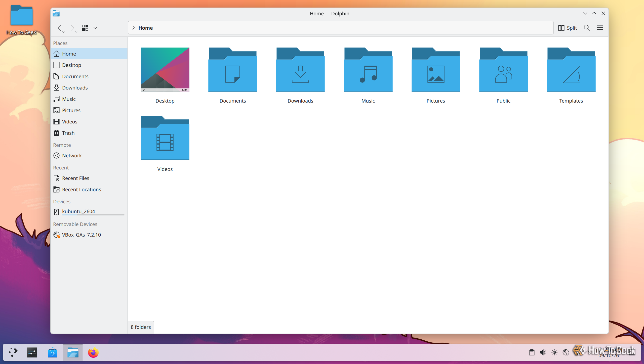Select the Desktop folder thumbnail

[165, 70]
